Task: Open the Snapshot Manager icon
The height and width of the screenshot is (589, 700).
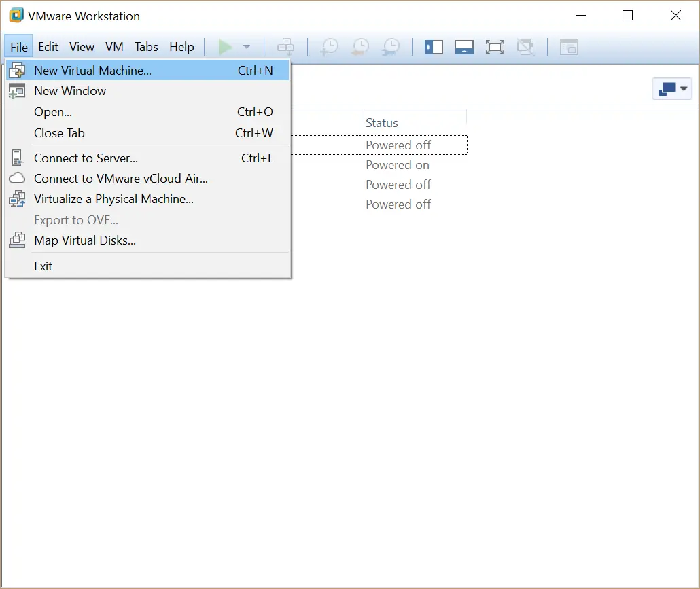Action: tap(390, 47)
